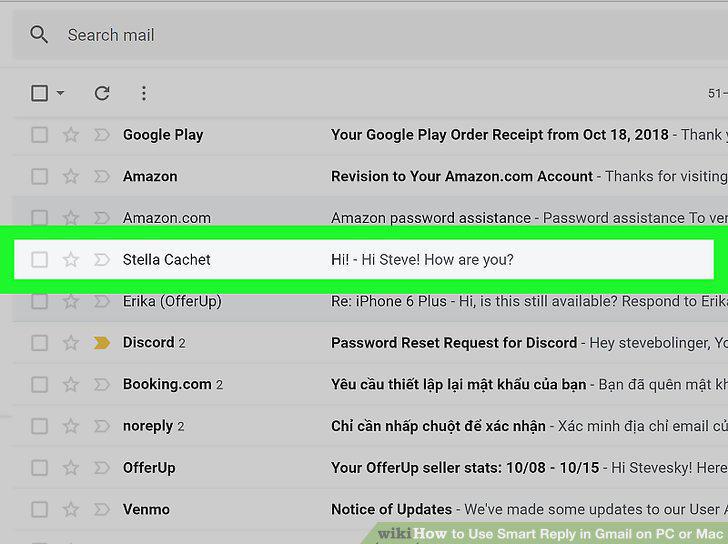Click sender name Discord
The width and height of the screenshot is (728, 544).
(149, 343)
